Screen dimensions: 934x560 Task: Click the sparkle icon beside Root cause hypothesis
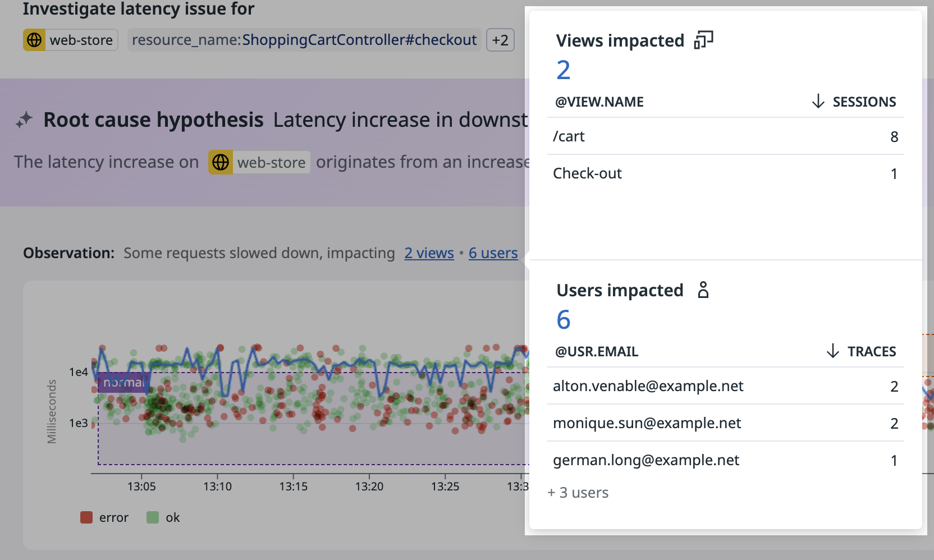[x=24, y=120]
